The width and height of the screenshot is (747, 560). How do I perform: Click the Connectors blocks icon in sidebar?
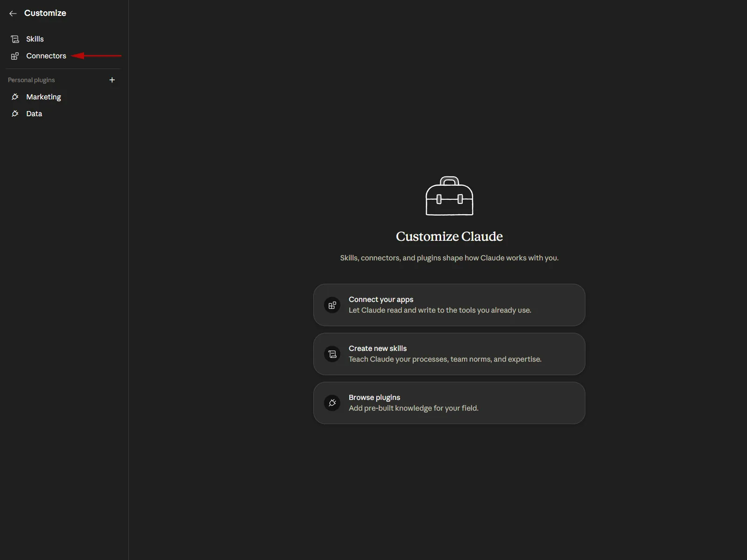pos(15,56)
